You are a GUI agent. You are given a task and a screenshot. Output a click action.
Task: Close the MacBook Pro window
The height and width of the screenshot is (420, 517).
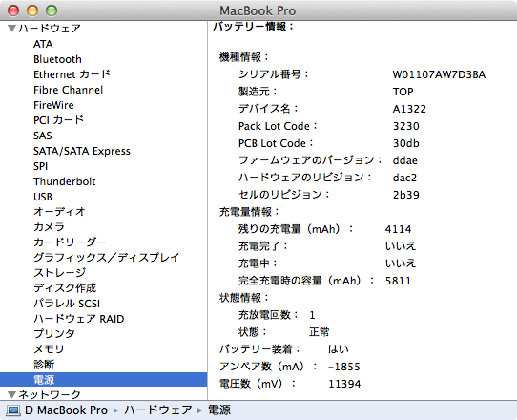tap(13, 10)
